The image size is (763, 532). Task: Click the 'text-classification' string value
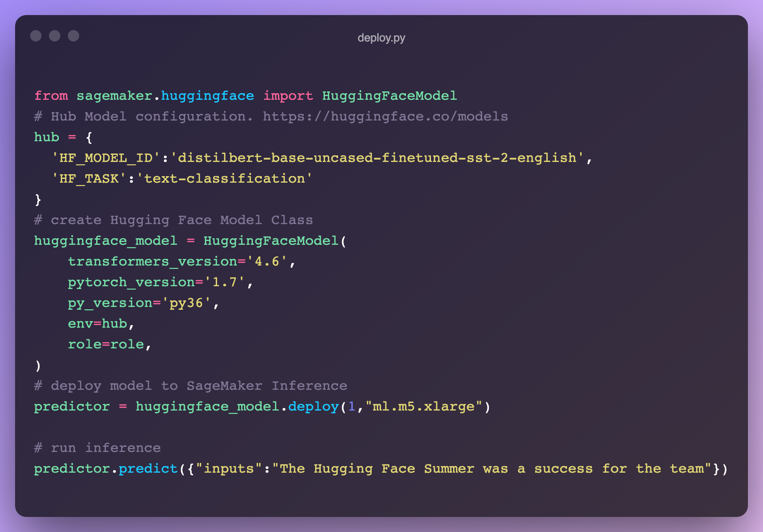coord(224,178)
